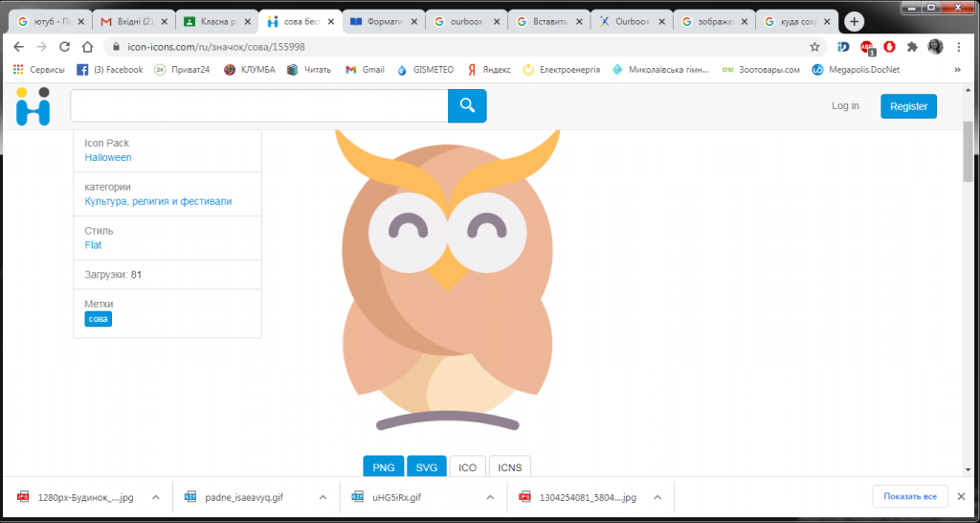Open the Flat style link

click(93, 244)
